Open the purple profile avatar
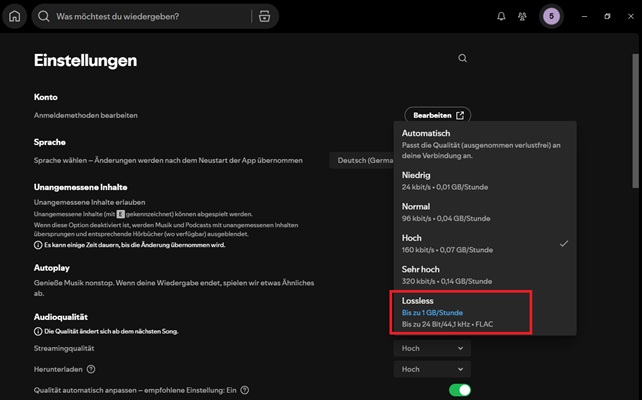Viewport: 642px width, 400px height. point(551,16)
